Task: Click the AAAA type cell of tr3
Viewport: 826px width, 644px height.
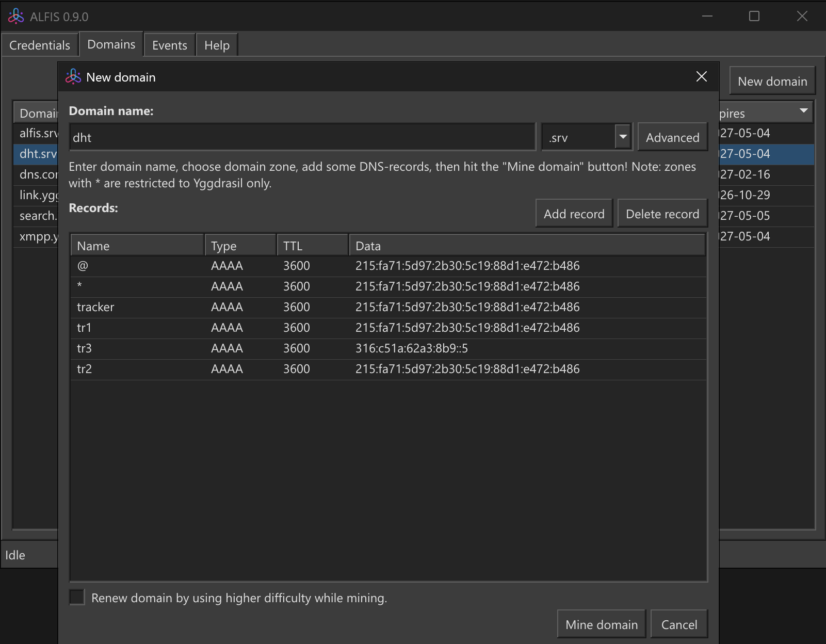Action: click(227, 348)
